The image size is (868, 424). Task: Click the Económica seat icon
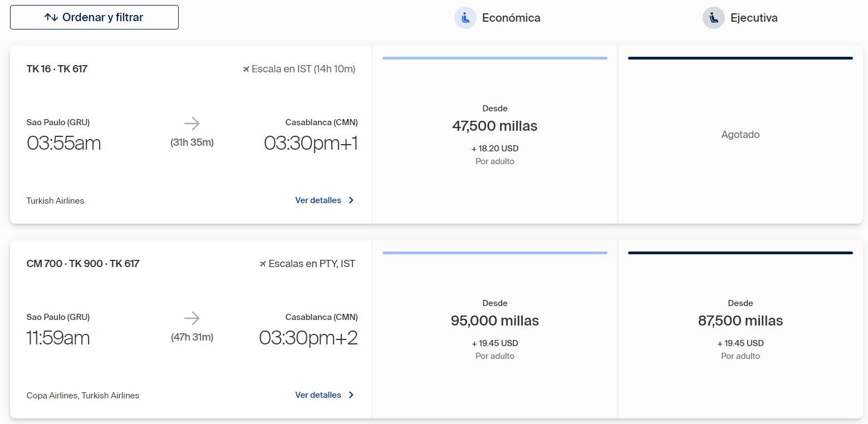point(465,18)
